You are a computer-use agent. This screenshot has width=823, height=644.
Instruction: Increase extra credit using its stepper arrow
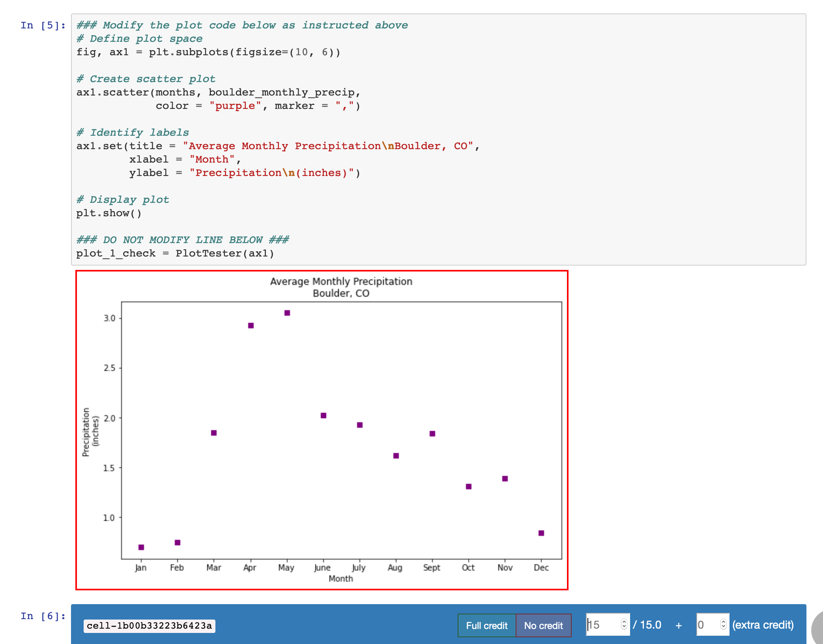723,622
